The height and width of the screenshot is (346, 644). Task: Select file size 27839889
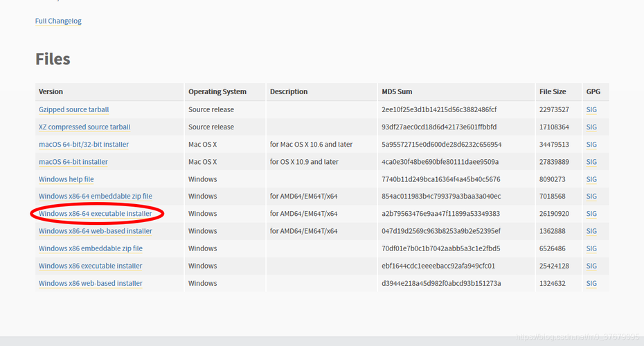(554, 162)
